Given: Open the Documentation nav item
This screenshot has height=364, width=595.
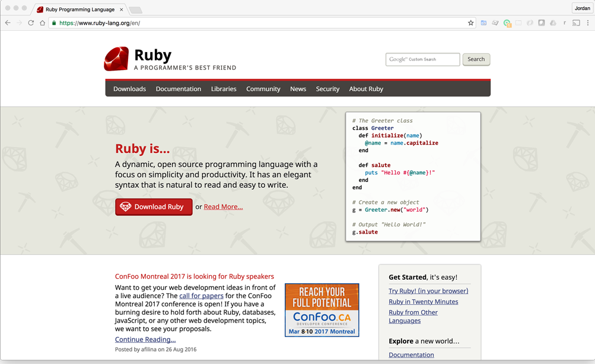Looking at the screenshot, I should click(179, 89).
